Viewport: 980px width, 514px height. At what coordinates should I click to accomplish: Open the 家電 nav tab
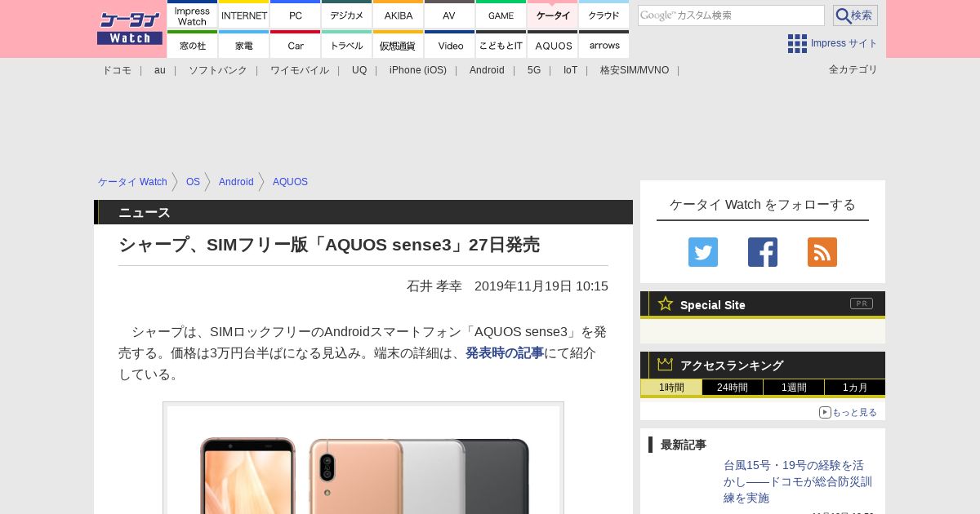pyautogui.click(x=244, y=45)
